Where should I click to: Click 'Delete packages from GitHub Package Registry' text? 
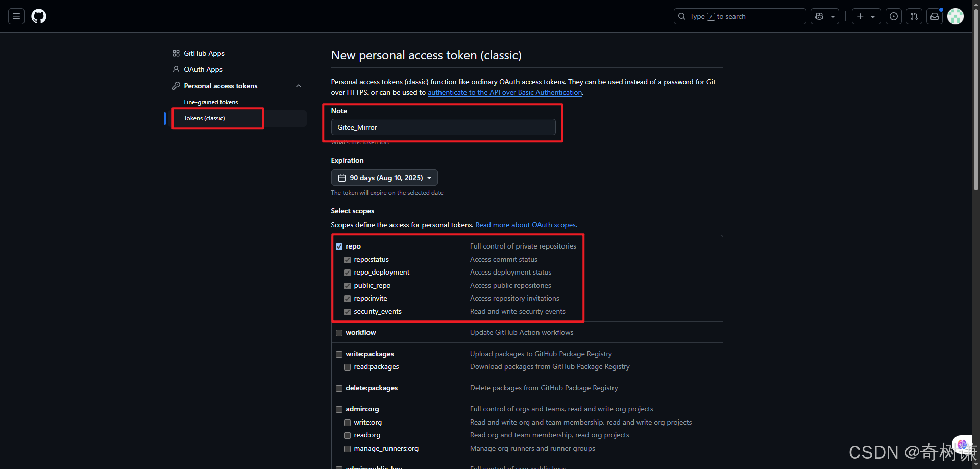click(x=544, y=388)
